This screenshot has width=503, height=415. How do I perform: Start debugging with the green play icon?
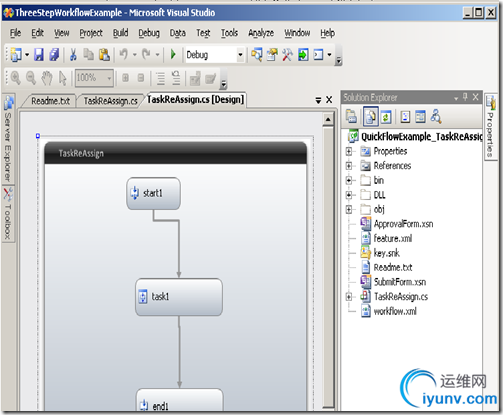[173, 54]
